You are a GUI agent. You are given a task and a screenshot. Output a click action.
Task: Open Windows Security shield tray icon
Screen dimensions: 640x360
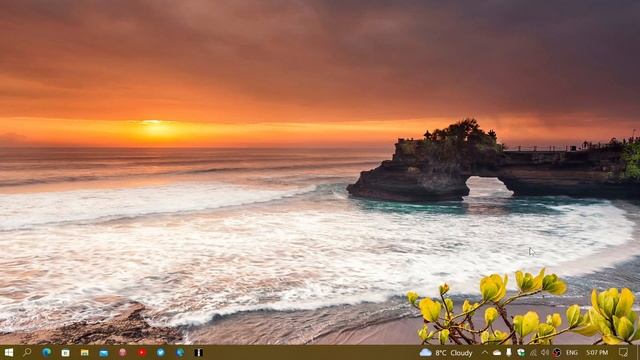coord(521,352)
